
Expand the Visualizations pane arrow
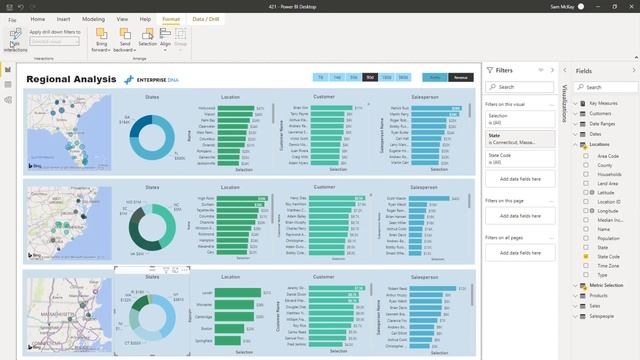click(x=565, y=70)
